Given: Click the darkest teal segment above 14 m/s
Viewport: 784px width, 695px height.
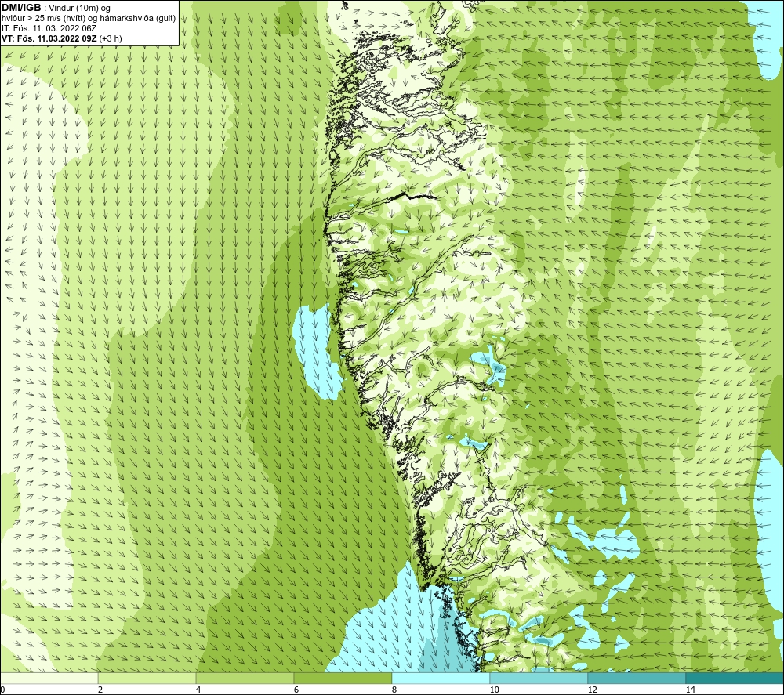Looking at the screenshot, I should point(735,679).
